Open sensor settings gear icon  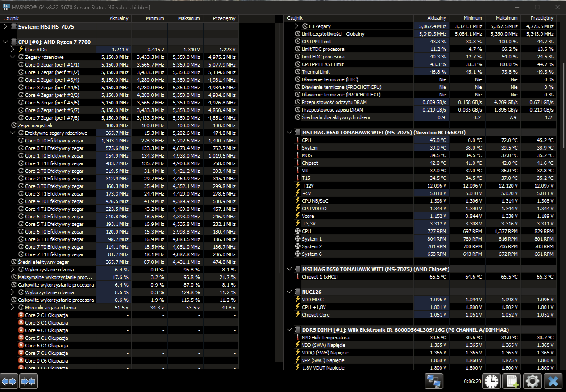point(533,381)
